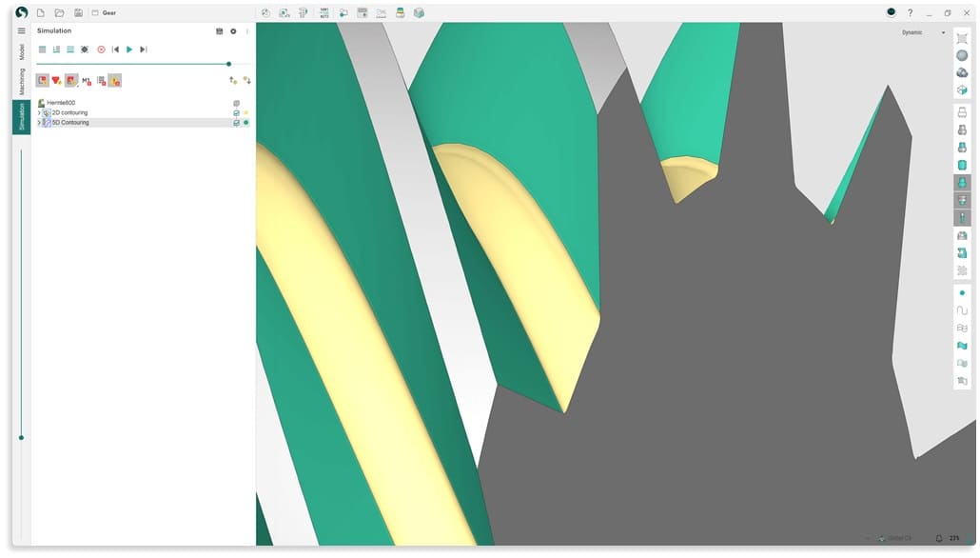Click the simulation progress slider handle
The width and height of the screenshot is (980, 558).
click(x=228, y=64)
